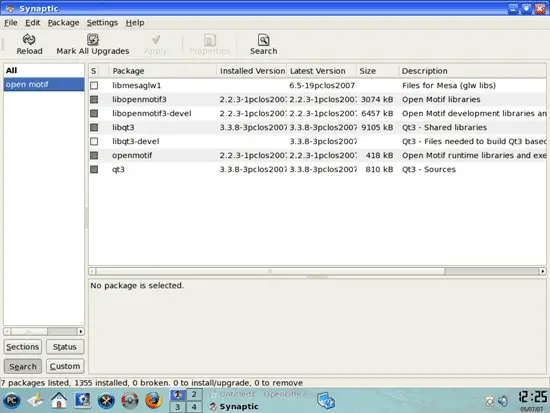Sort by the Package column header
Image resolution: width=550 pixels, height=413 pixels.
163,71
